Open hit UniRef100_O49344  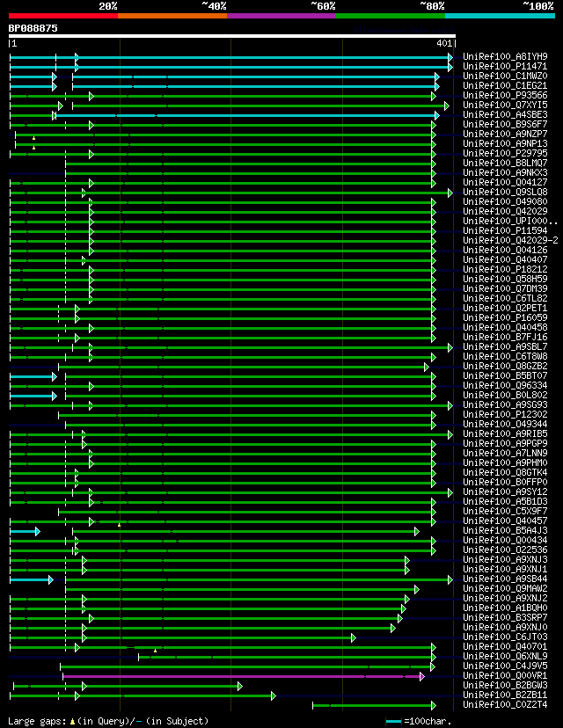(505, 424)
